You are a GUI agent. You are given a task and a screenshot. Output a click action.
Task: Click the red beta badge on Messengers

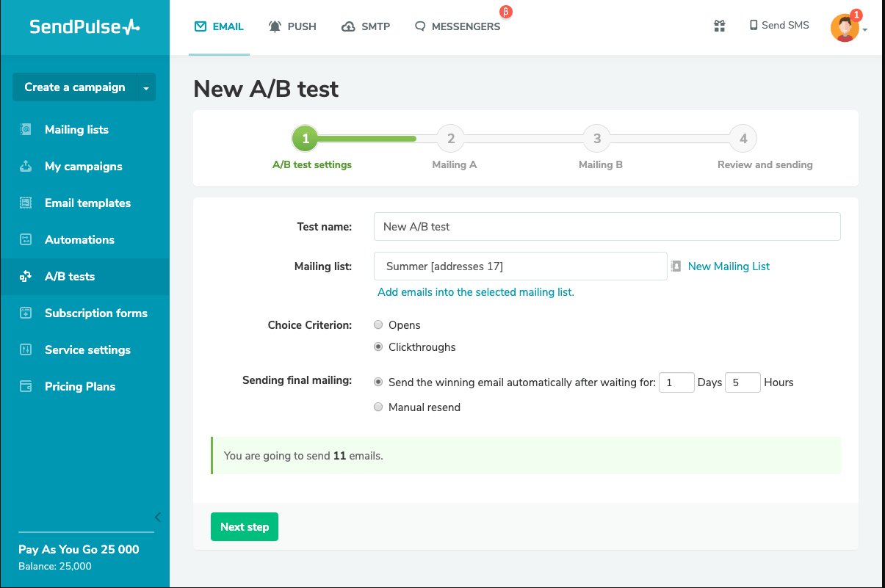point(505,12)
